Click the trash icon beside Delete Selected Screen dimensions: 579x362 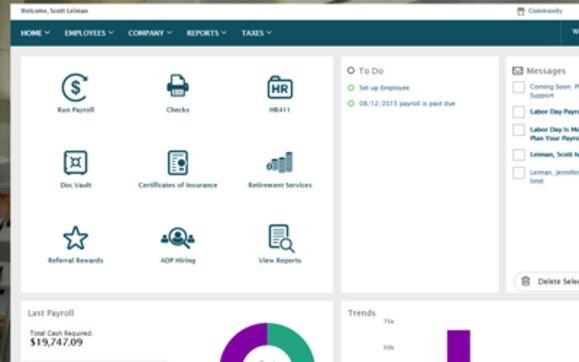click(525, 281)
